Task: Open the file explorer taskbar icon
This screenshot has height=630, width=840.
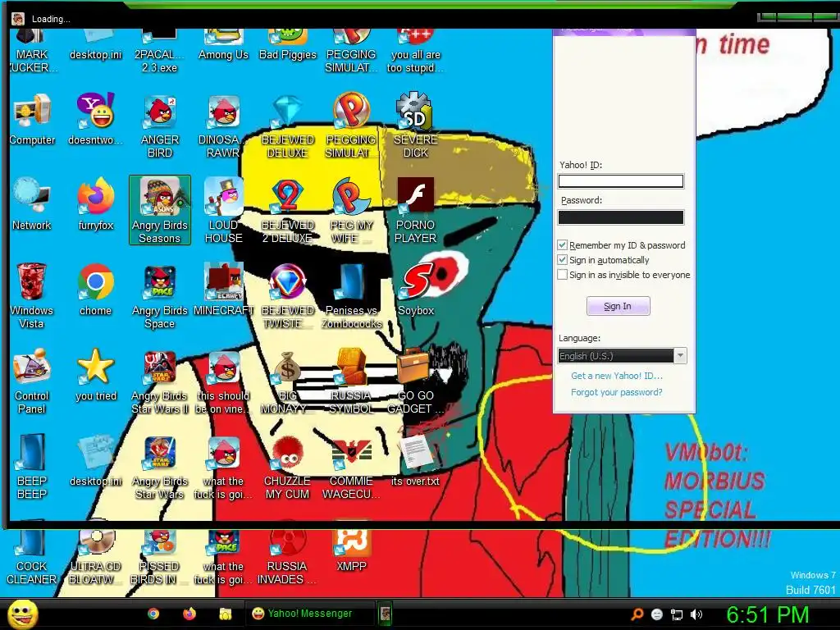Action: click(226, 614)
